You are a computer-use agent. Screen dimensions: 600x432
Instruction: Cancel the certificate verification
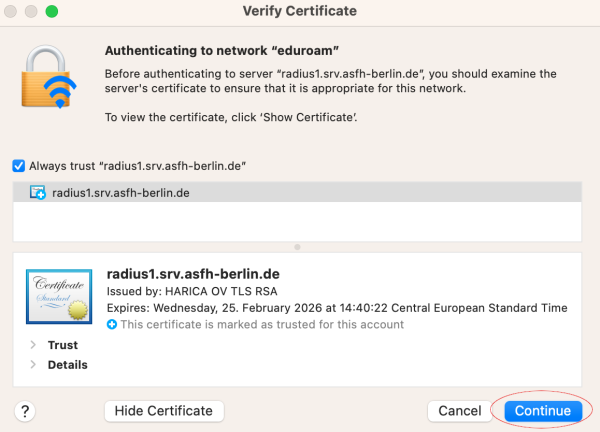[x=460, y=411]
